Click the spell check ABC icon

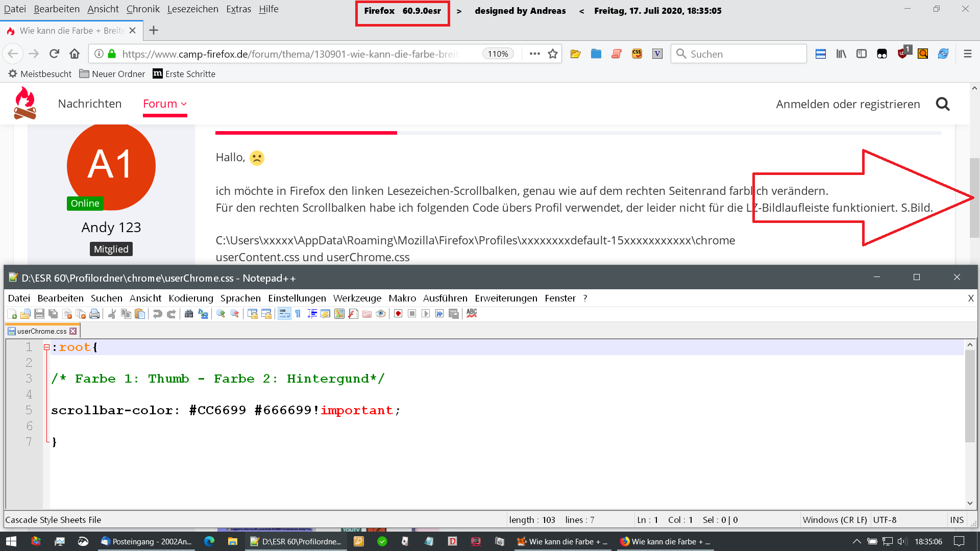(472, 313)
